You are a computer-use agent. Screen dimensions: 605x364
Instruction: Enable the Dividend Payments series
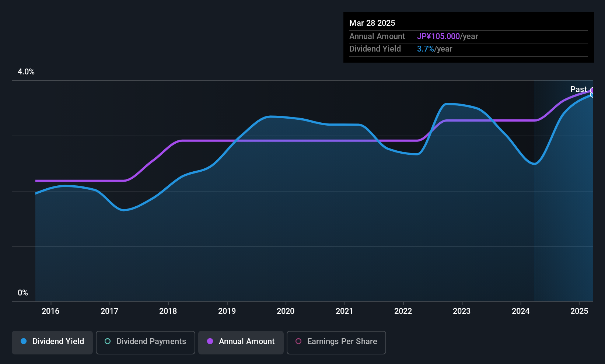pos(146,343)
